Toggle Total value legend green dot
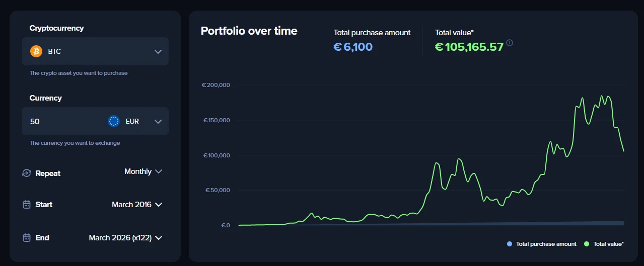Image resolution: width=644 pixels, height=266 pixels. pyautogui.click(x=587, y=244)
